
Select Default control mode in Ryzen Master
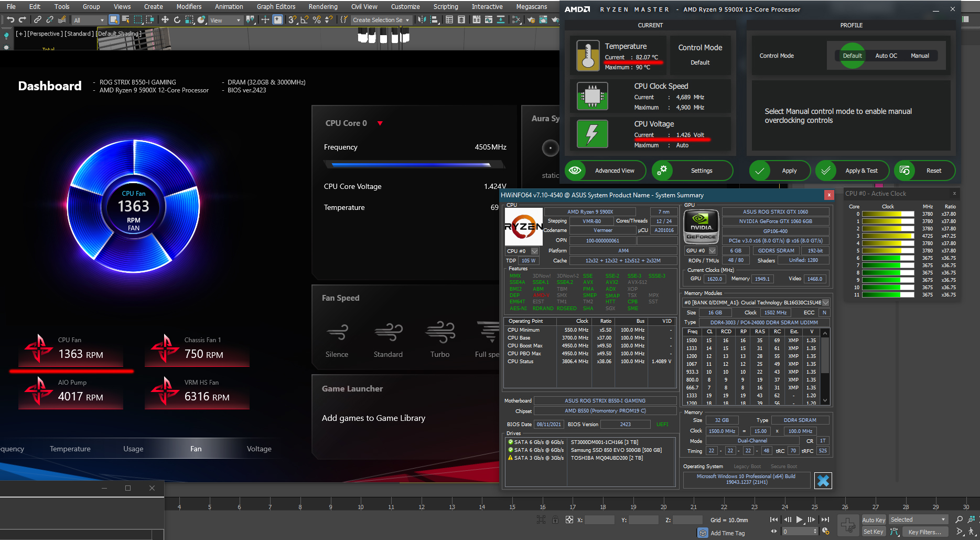tap(852, 56)
